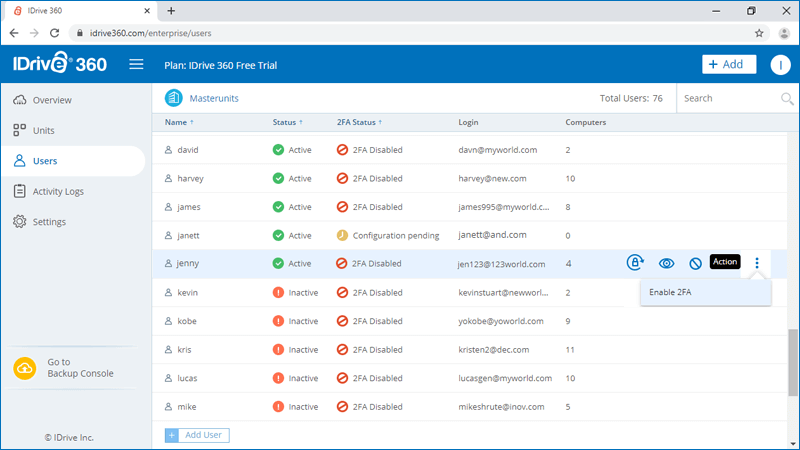
Task: Click in the Search field
Action: point(730,98)
